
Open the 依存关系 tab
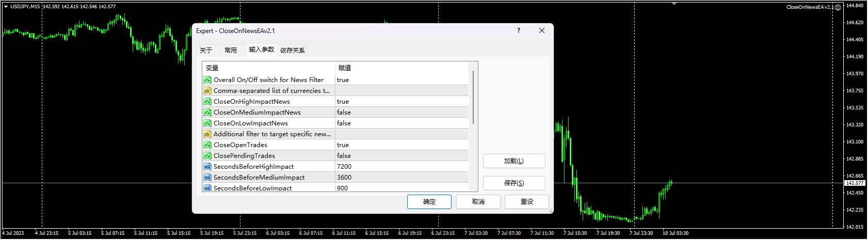[x=293, y=50]
